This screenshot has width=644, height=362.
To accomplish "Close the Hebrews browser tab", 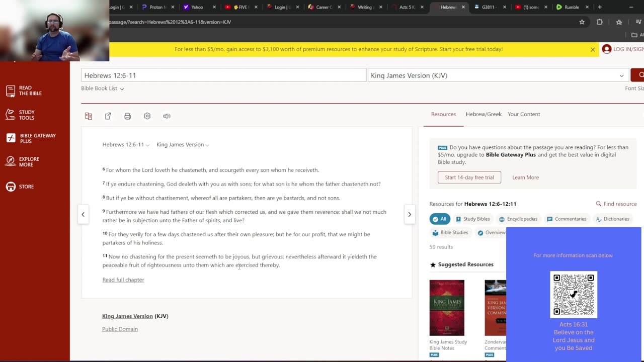I will [x=463, y=7].
